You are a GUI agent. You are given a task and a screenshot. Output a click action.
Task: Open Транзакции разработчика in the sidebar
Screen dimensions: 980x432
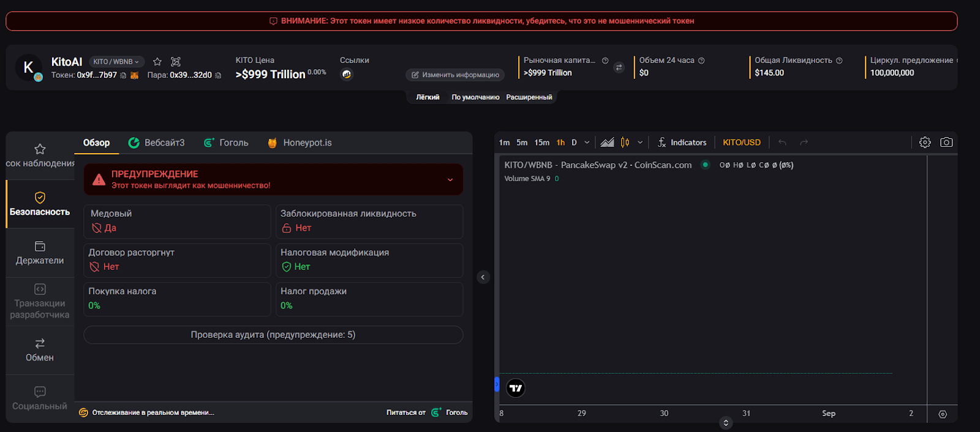point(40,301)
